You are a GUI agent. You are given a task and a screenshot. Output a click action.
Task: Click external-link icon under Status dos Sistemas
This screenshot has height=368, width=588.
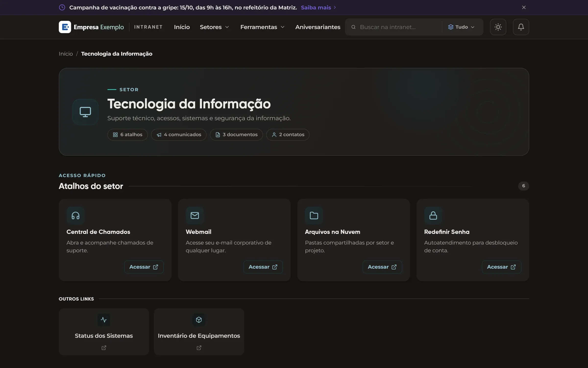tap(104, 348)
